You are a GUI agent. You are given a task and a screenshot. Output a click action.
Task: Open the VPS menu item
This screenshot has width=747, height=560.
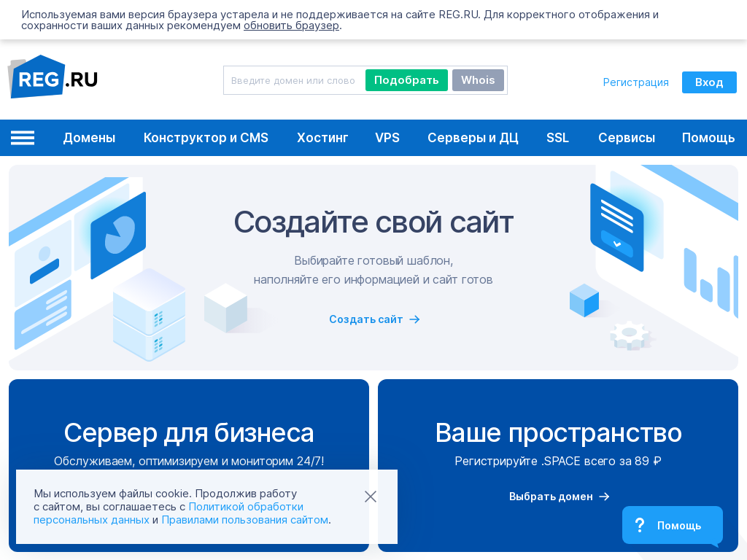pyautogui.click(x=387, y=138)
